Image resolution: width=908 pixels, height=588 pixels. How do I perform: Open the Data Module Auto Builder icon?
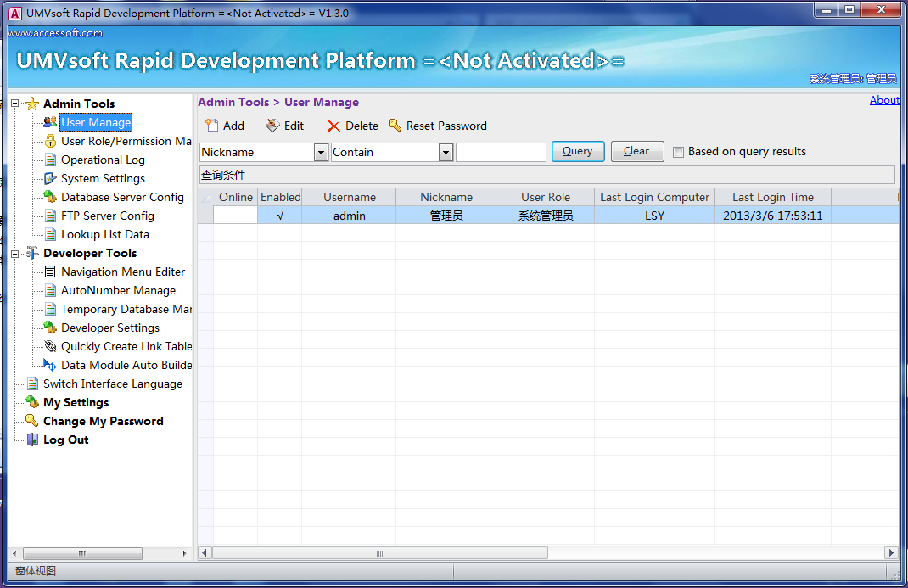[50, 365]
